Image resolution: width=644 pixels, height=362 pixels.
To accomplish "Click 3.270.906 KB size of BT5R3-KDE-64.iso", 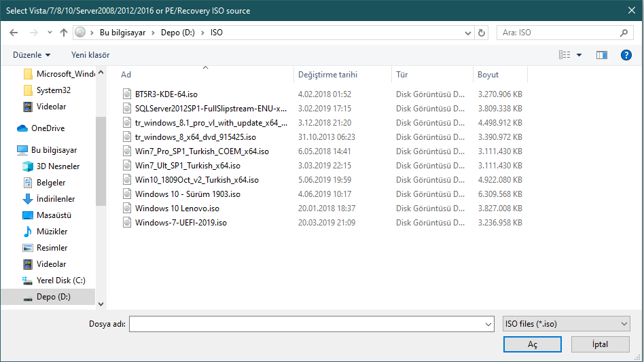I will [500, 94].
